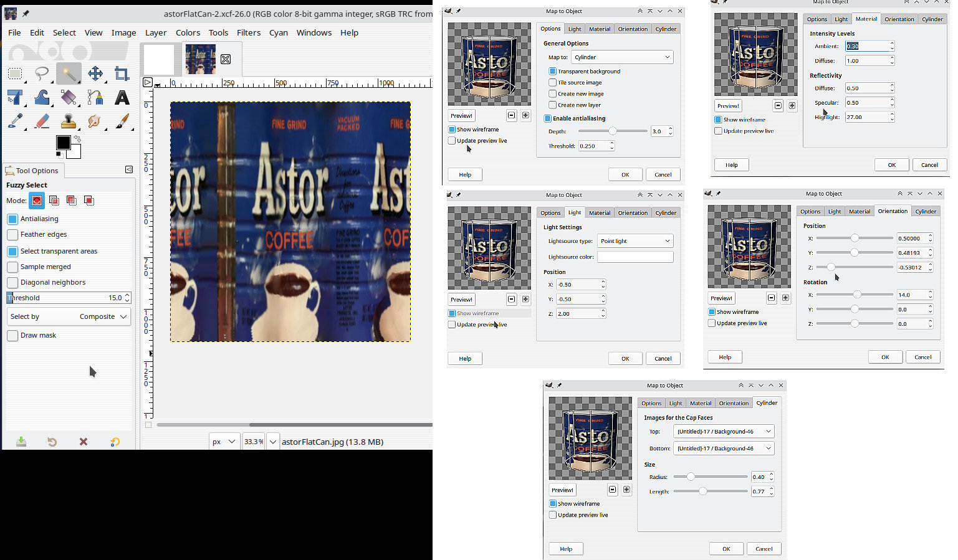Click the Radius slider in Cylinder tab
The image size is (958, 560).
pyautogui.click(x=711, y=477)
